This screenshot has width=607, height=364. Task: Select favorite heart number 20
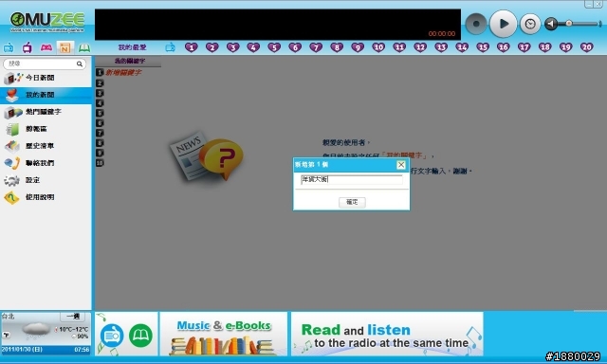tap(587, 47)
